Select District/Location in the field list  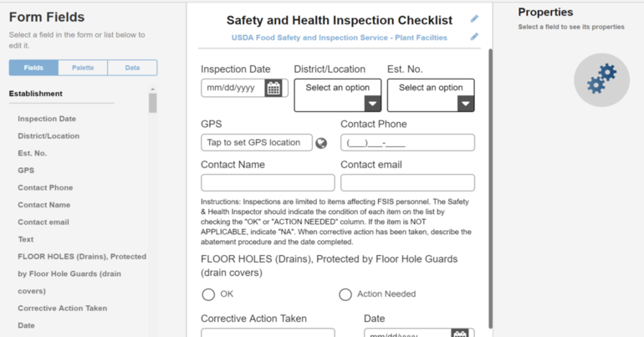pos(49,135)
